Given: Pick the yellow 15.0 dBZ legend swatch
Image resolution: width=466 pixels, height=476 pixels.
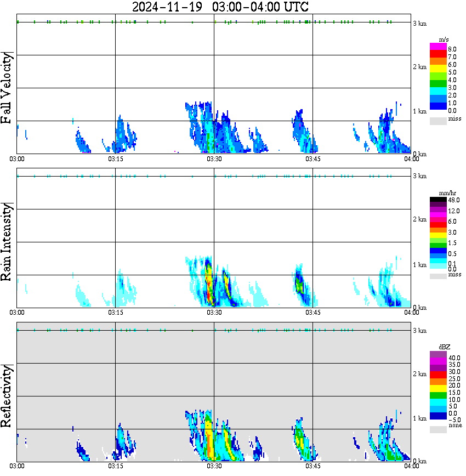Looking at the screenshot, I should [438, 388].
